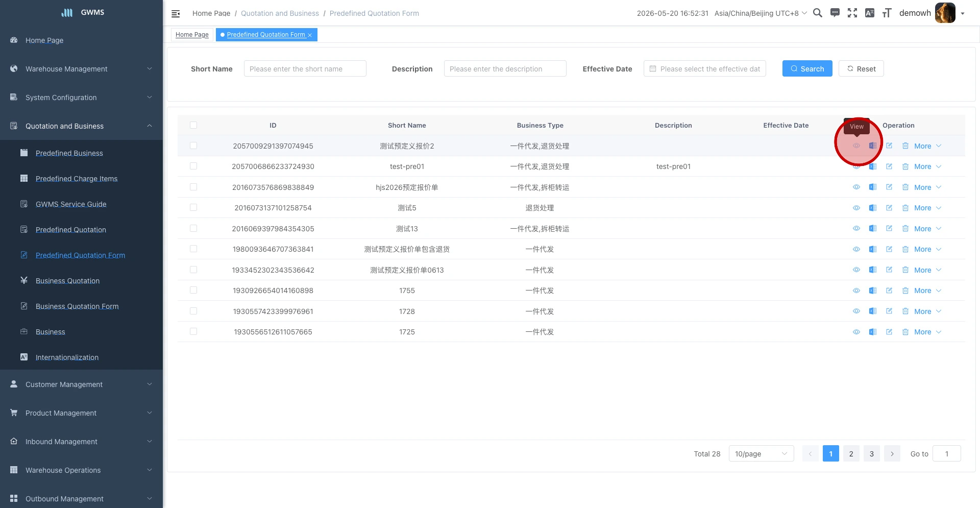Expand System Configuration sidebar menu
The height and width of the screenshot is (508, 980).
82,98
